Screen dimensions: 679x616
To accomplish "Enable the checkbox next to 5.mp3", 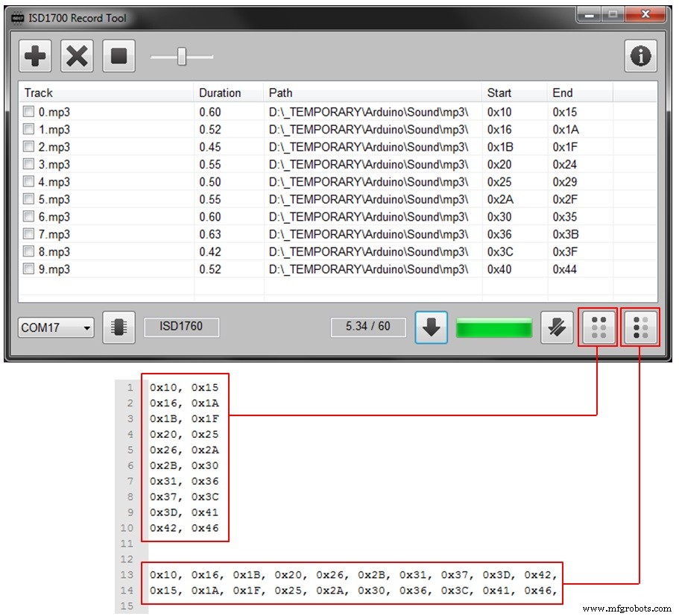I will [28, 199].
